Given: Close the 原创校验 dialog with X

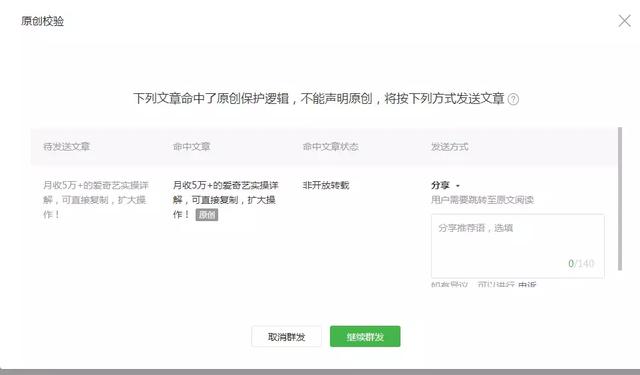Looking at the screenshot, I should pyautogui.click(x=624, y=21).
